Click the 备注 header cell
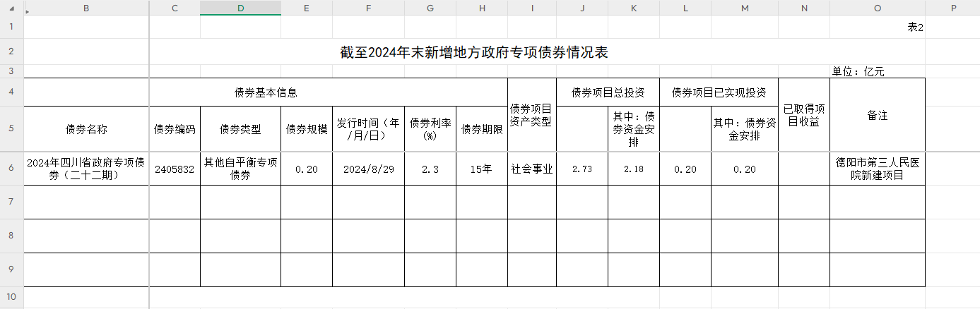 (x=877, y=114)
